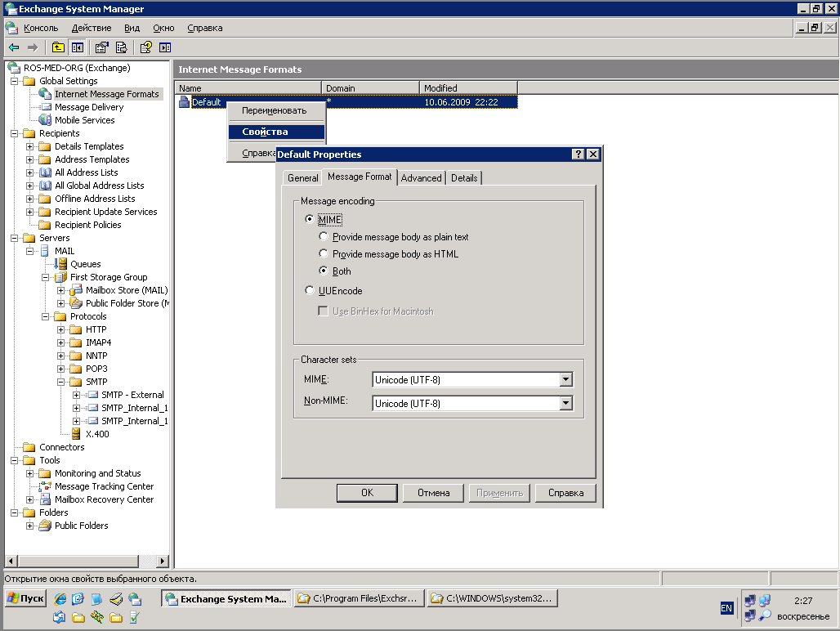Click the Help toolbar icon

point(145,47)
